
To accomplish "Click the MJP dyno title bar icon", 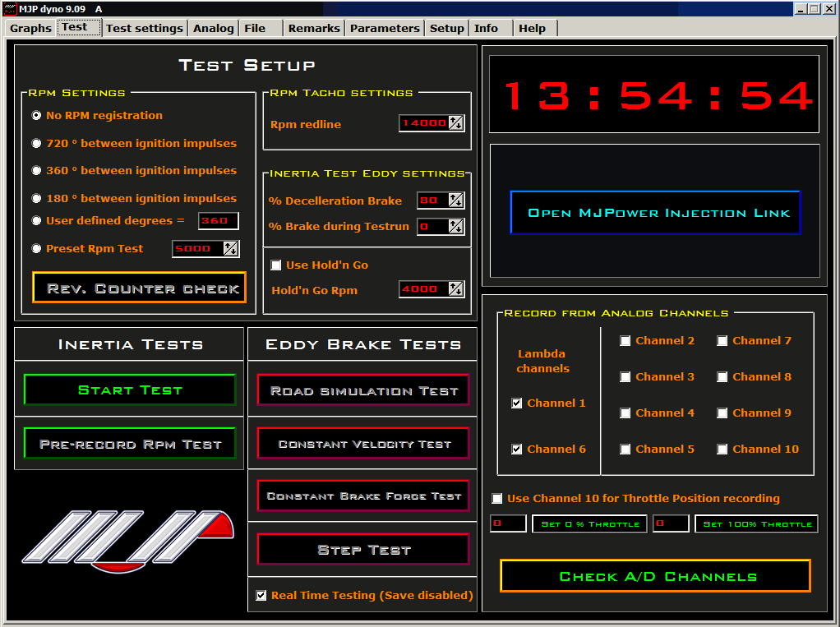I will pos(10,8).
